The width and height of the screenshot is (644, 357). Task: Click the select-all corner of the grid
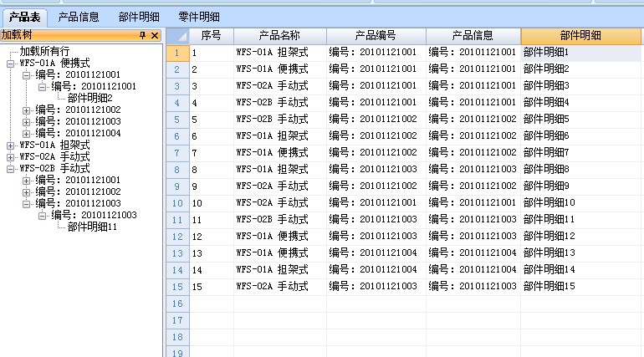point(176,35)
